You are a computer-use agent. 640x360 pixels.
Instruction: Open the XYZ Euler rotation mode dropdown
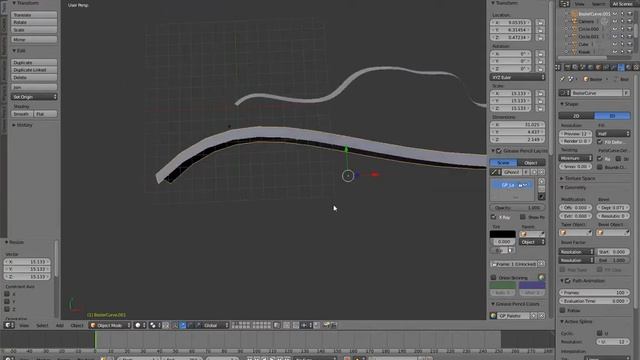tap(517, 77)
